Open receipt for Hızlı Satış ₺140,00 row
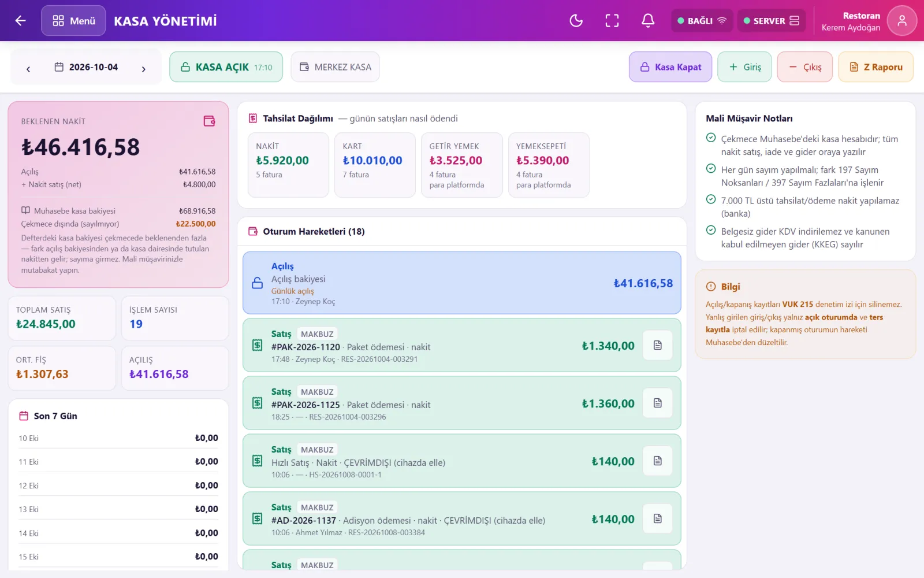 pyautogui.click(x=657, y=461)
